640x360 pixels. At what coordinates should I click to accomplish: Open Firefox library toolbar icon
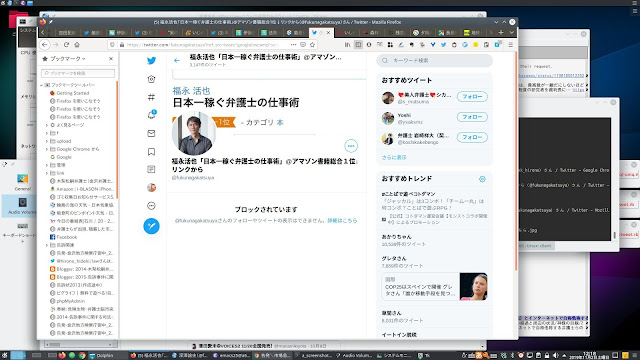pyautogui.click(x=347, y=44)
